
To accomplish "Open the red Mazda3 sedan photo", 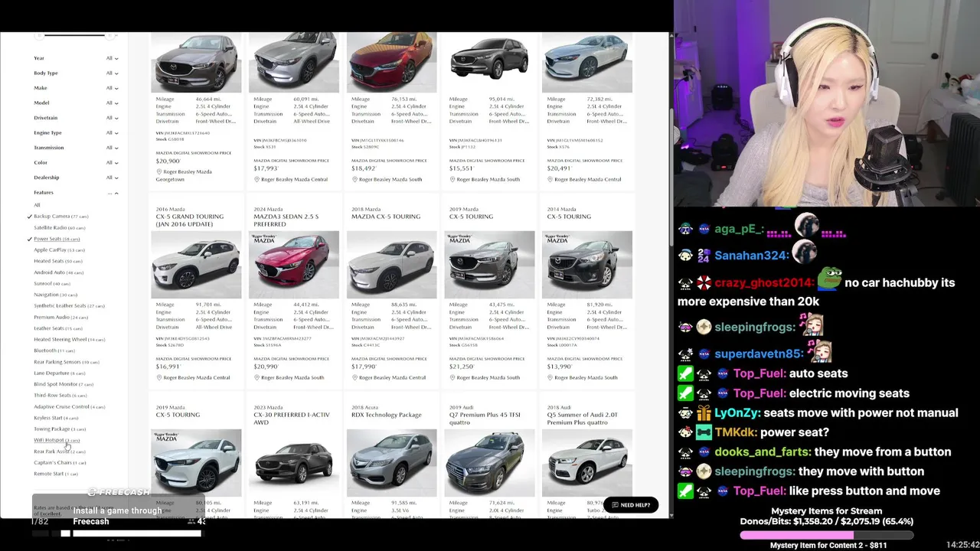I will pyautogui.click(x=294, y=265).
